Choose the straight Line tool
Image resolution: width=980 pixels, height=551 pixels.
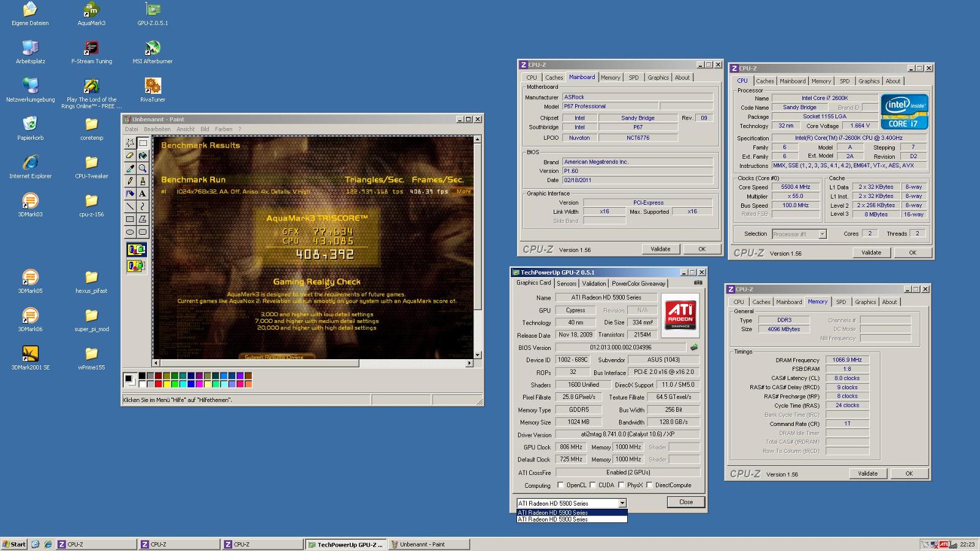click(x=130, y=207)
